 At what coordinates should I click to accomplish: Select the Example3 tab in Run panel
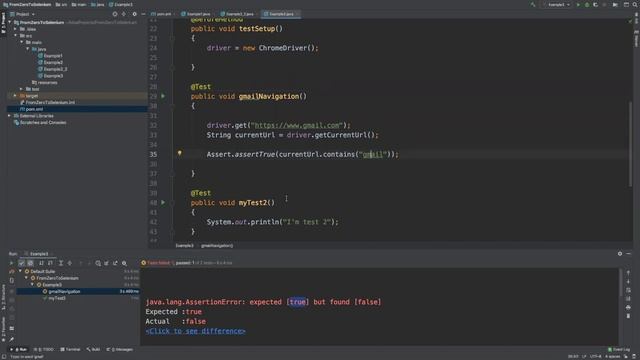coord(37,254)
